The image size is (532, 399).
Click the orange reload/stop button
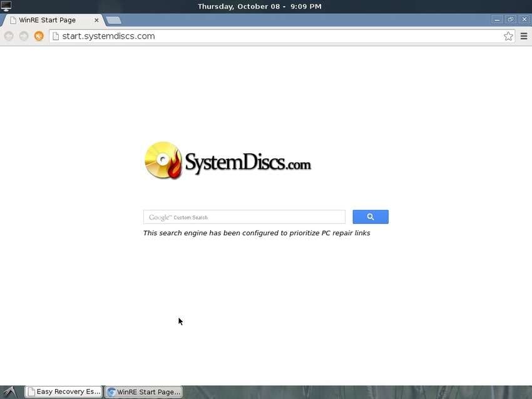click(39, 36)
